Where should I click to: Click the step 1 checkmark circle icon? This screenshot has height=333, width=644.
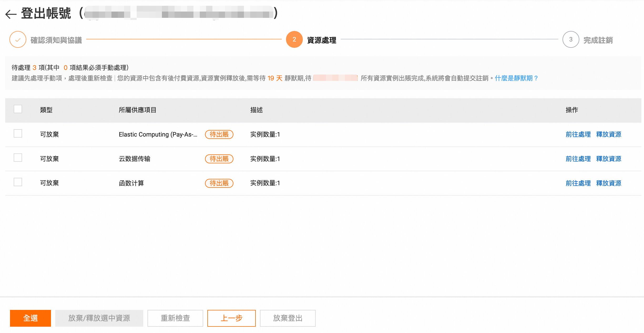click(18, 40)
